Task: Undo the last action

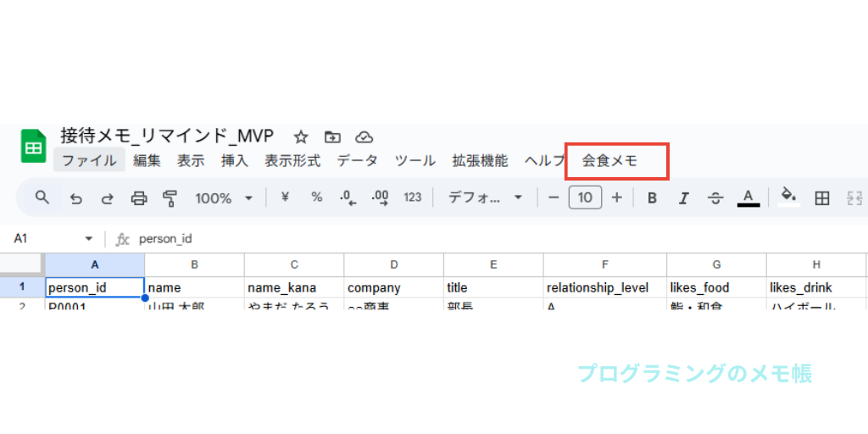Action: pyautogui.click(x=76, y=198)
